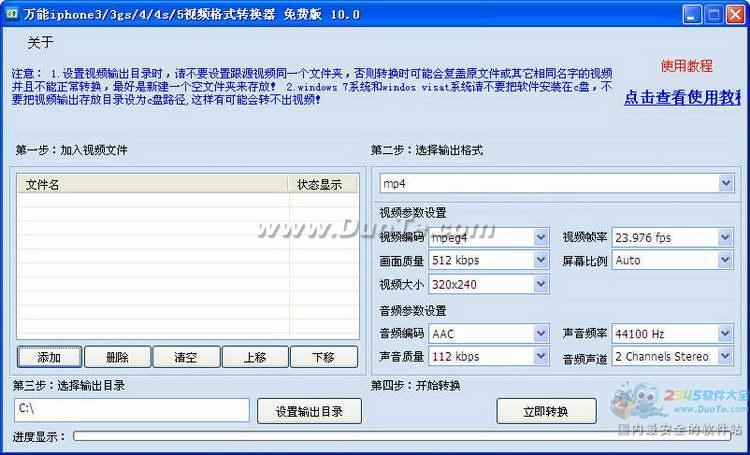
Task: Open the 使用教程 link
Action: (x=686, y=66)
